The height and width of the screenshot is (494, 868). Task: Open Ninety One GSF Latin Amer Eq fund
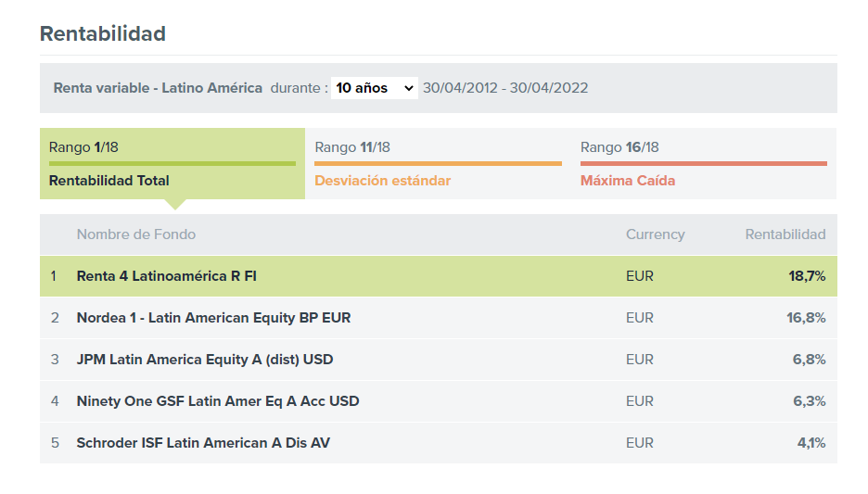coord(218,401)
